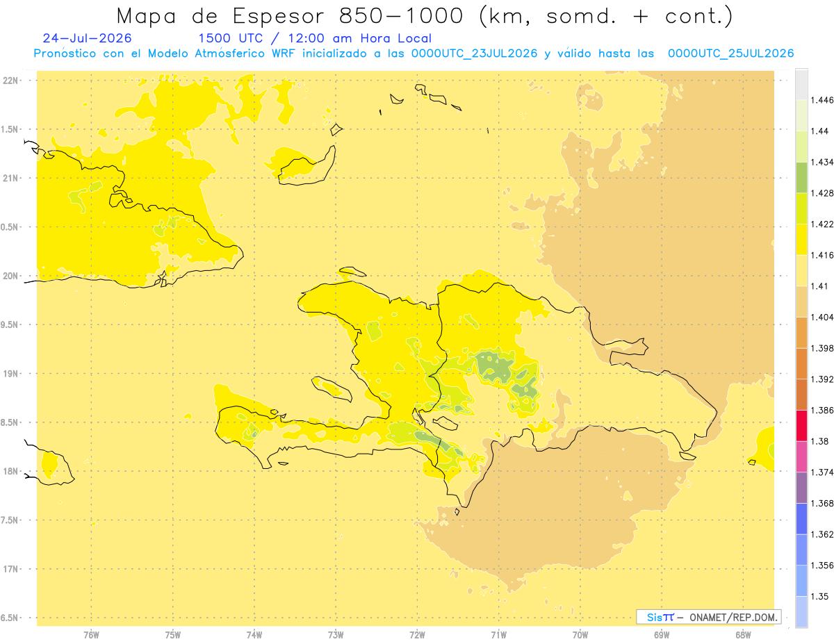Click the red swatch between 1.386 and 1.38

coord(801,426)
